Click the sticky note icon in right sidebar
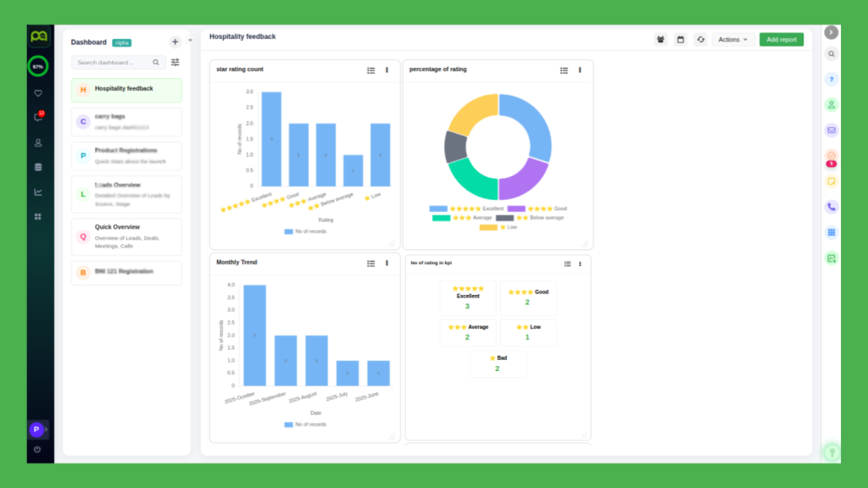Image resolution: width=868 pixels, height=488 pixels. [x=831, y=181]
